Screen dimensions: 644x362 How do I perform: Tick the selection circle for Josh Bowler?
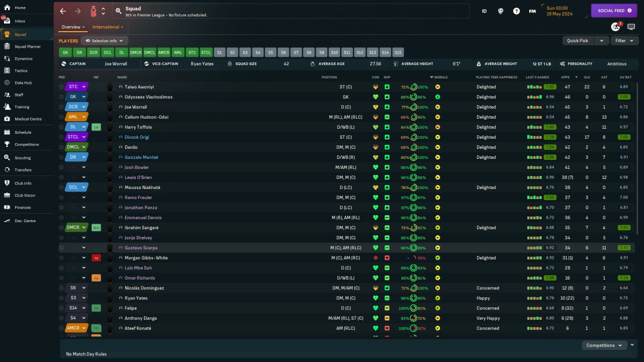point(61,167)
